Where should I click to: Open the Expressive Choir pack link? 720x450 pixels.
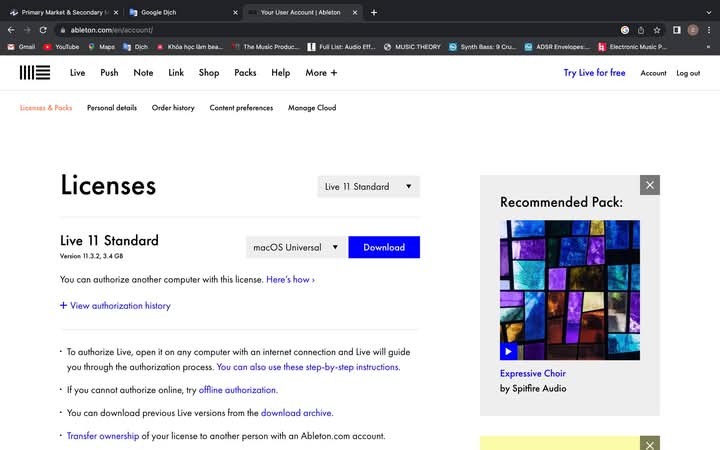pyautogui.click(x=533, y=373)
